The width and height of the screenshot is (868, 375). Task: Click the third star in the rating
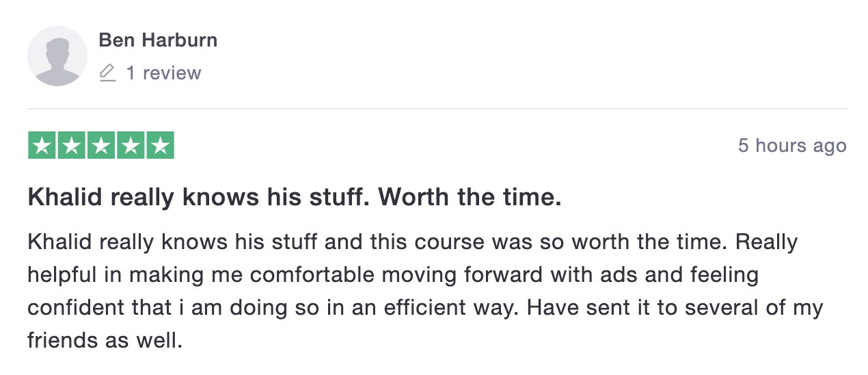point(101,145)
